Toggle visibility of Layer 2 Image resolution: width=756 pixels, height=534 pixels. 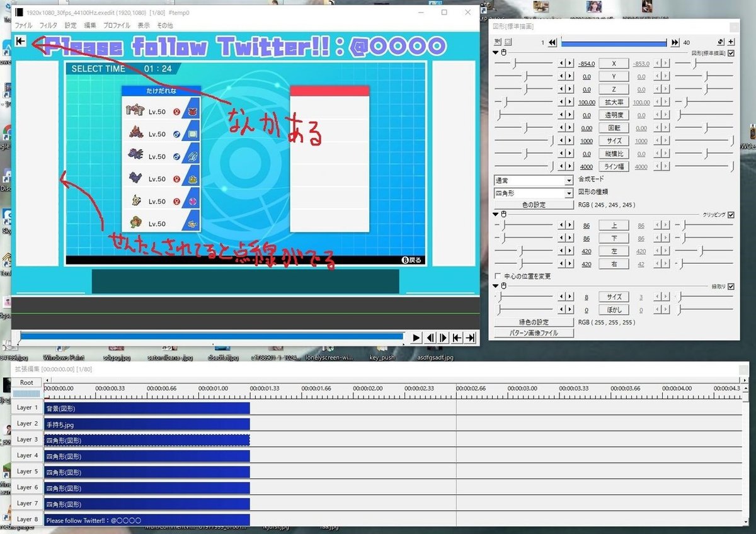pos(27,424)
